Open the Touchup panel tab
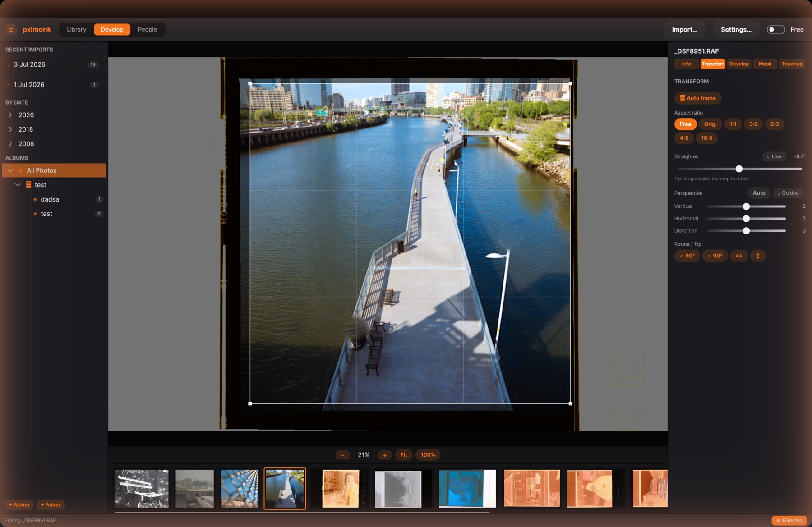This screenshot has height=527, width=812. 792,64
